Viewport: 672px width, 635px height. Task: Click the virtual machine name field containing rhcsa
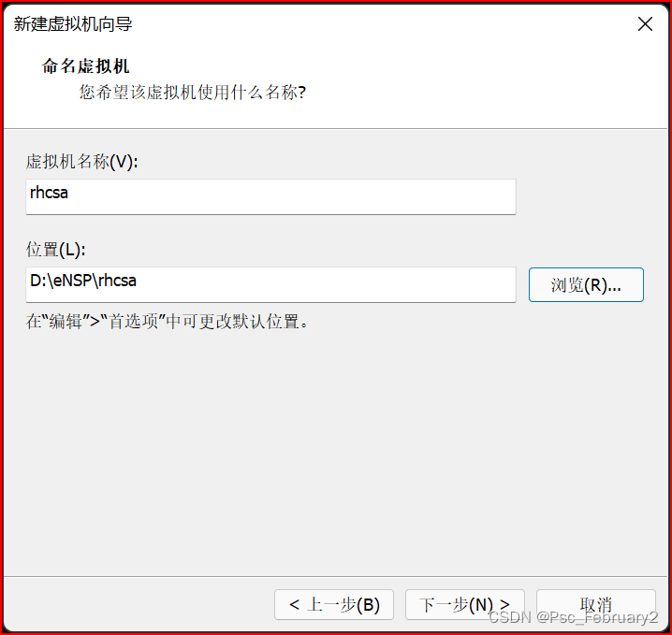[x=270, y=196]
